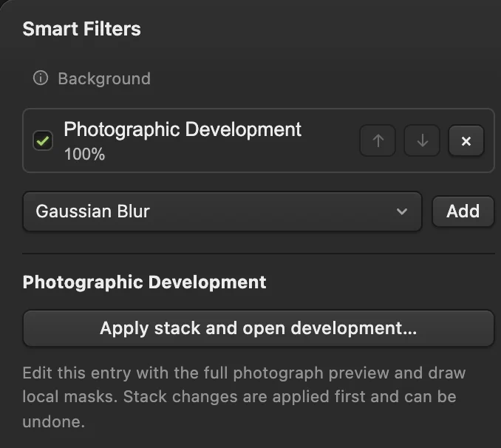
Task: Click the Photographic Development section heading
Action: coord(144,282)
